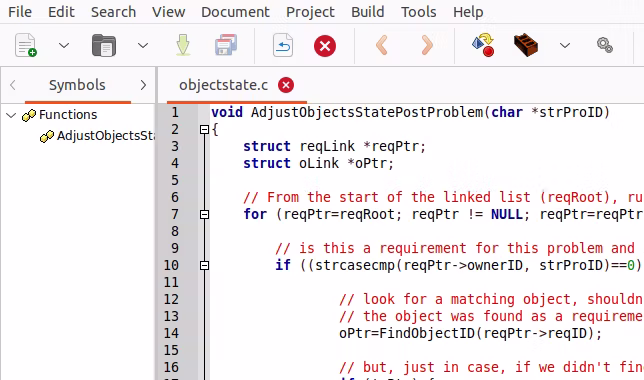Open build actions dropdown arrow

point(565,45)
